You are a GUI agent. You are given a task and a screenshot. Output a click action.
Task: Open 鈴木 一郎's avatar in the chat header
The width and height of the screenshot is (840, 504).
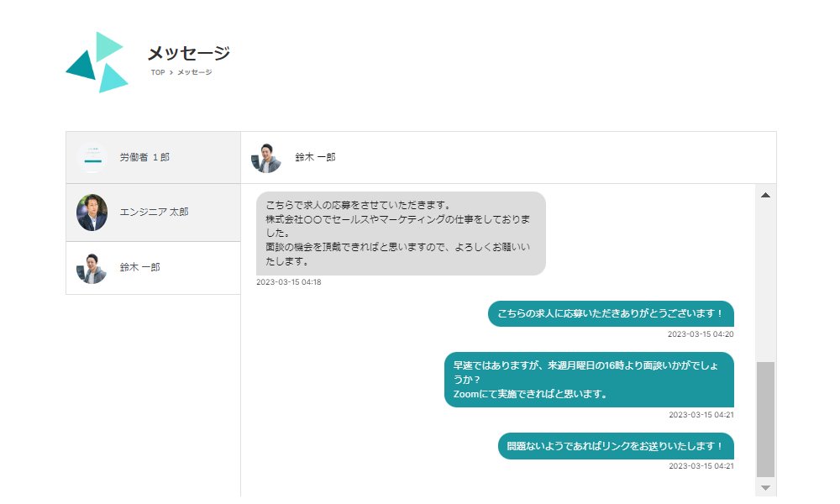click(267, 156)
